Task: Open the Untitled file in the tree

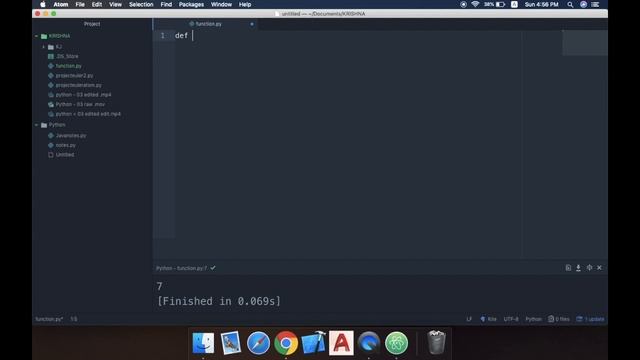Action: click(x=65, y=155)
